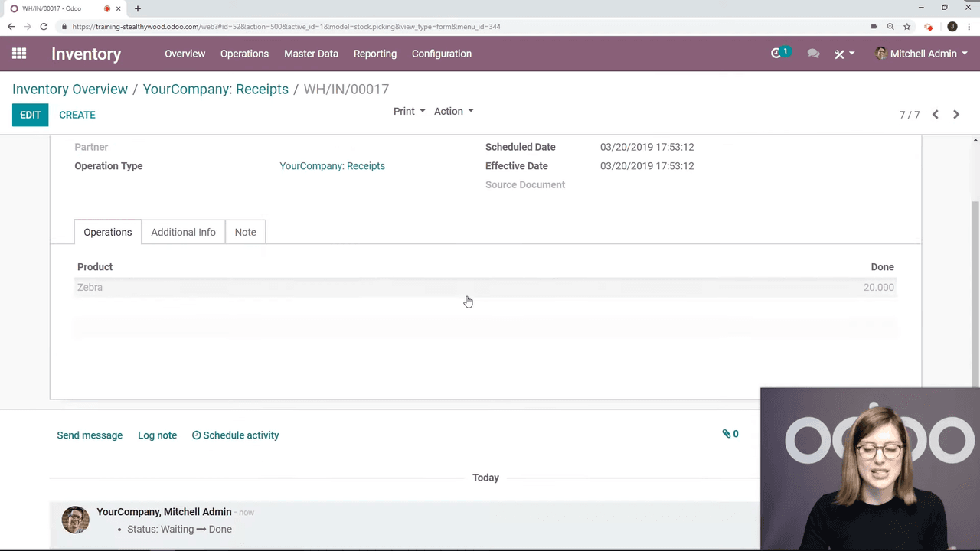Go to the previous record arrow
This screenshot has width=980, height=551.
click(x=936, y=115)
